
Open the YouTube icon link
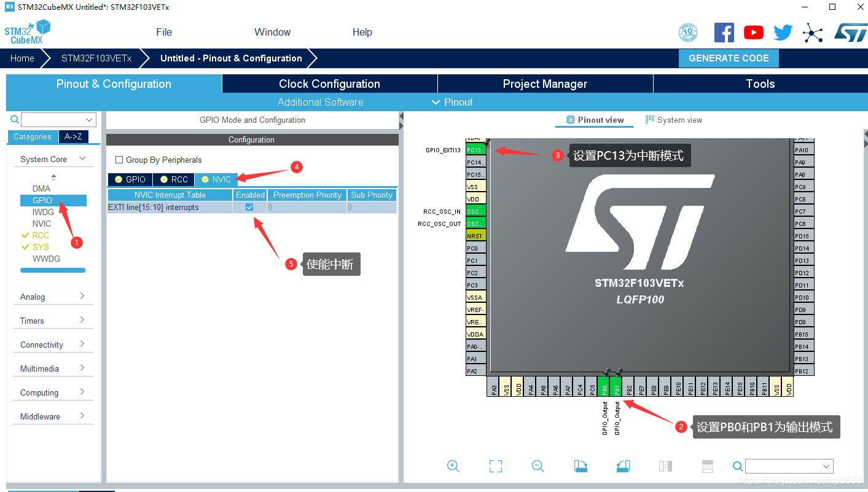754,33
